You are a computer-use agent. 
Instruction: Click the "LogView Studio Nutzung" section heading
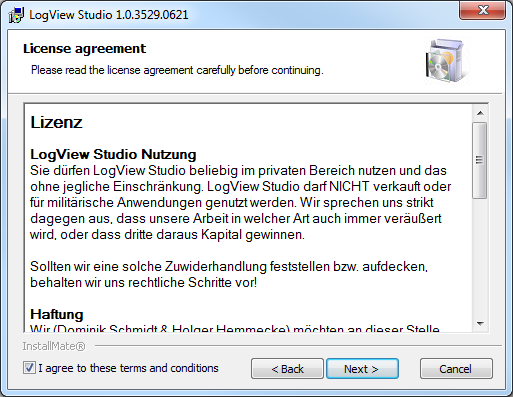pyautogui.click(x=113, y=154)
